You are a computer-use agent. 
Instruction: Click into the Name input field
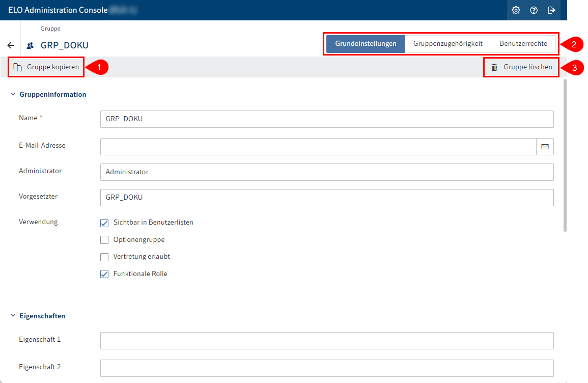point(327,119)
